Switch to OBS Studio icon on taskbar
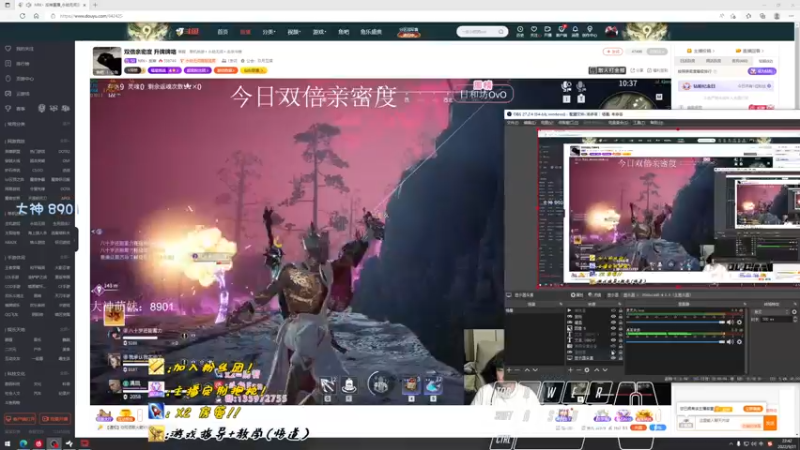The image size is (800, 450). pyautogui.click(x=54, y=444)
